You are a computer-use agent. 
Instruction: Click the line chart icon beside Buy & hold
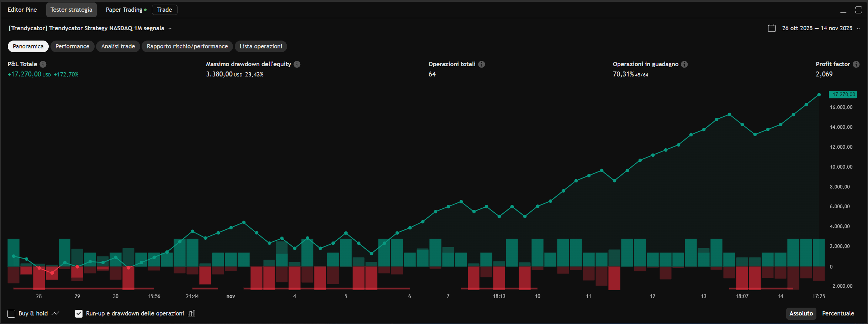[x=55, y=313]
